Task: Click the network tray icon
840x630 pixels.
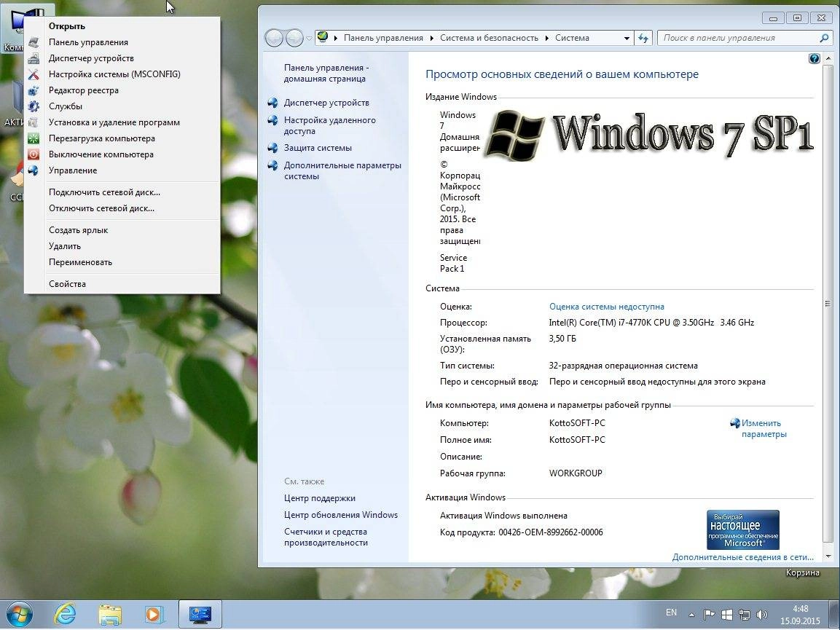Action: tap(744, 615)
